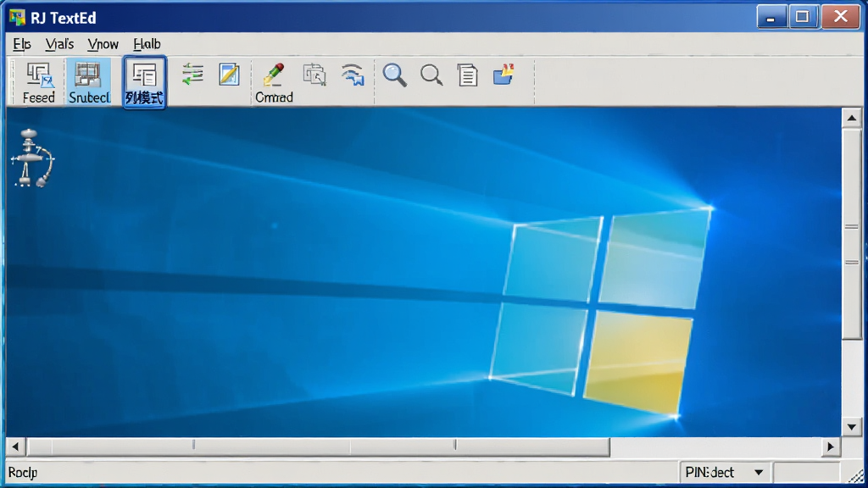Minimize the RJ TextEd window

point(771,17)
